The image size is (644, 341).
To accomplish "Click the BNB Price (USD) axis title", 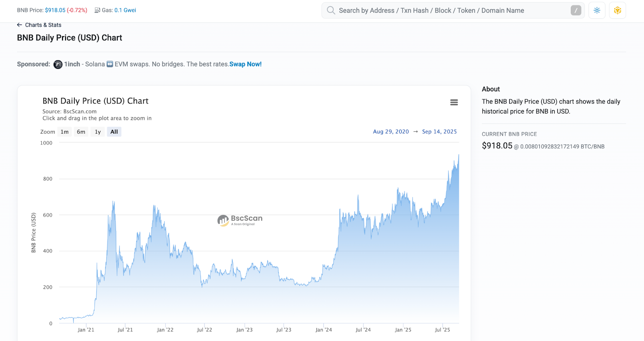I will (34, 233).
